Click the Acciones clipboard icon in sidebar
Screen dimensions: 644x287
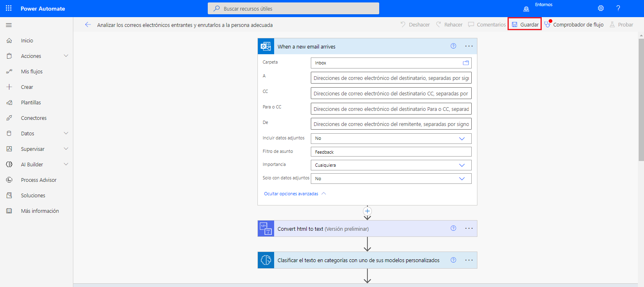point(9,56)
